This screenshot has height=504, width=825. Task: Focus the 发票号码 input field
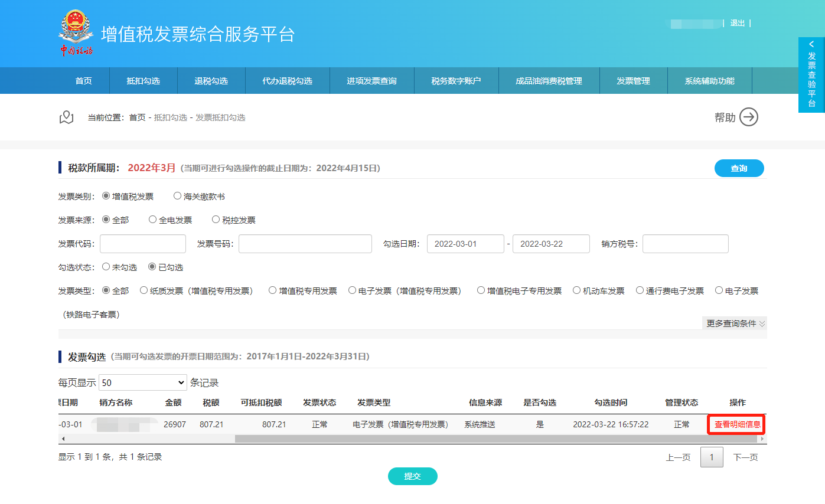tap(305, 244)
